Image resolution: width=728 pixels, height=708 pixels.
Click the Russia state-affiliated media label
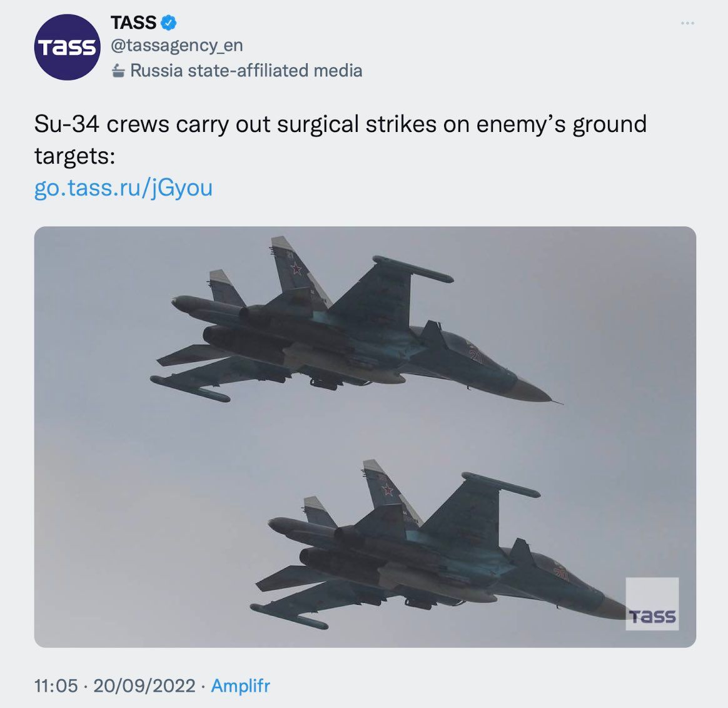tap(246, 71)
